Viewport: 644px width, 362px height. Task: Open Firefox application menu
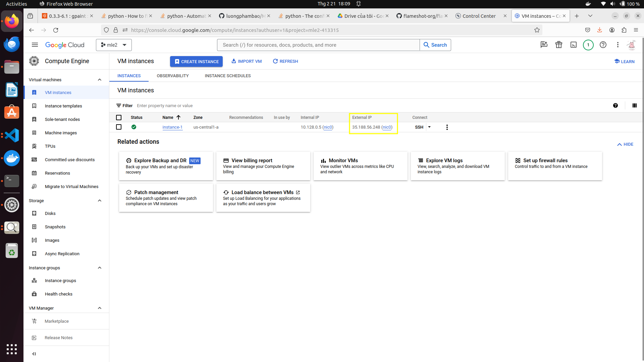tap(636, 30)
